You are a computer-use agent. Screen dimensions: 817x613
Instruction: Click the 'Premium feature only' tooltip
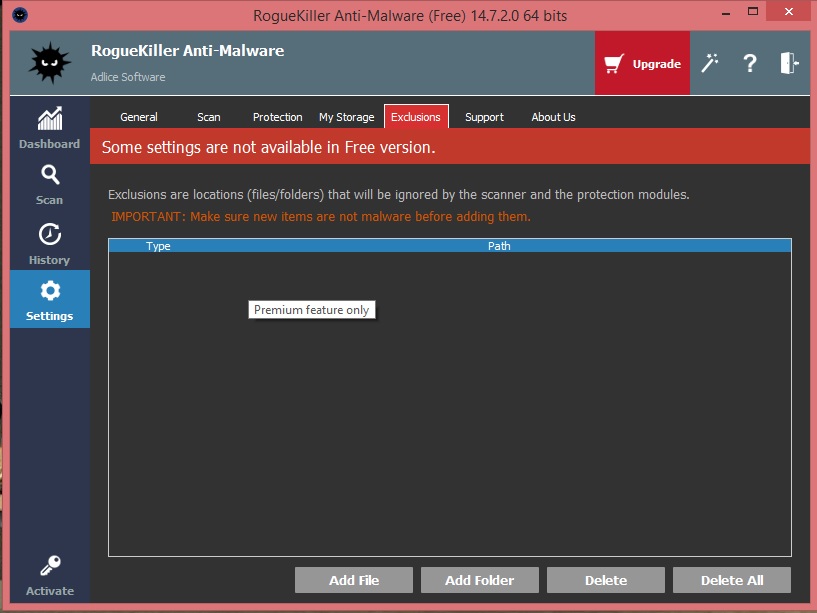click(312, 310)
